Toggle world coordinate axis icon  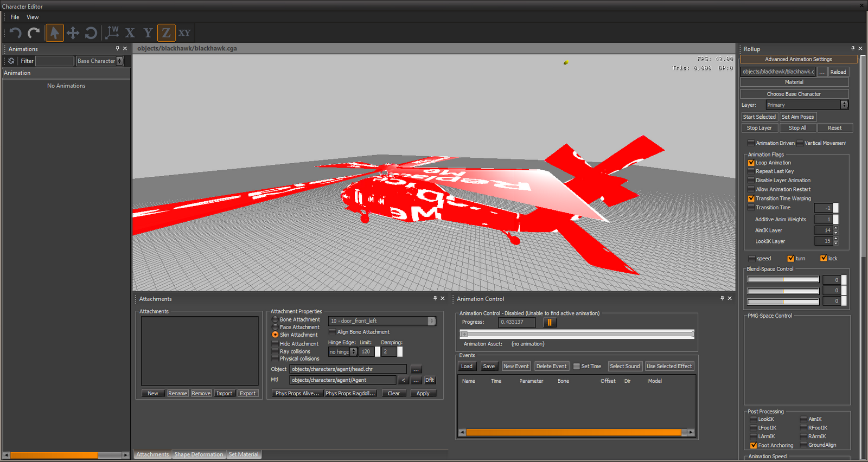click(x=112, y=33)
